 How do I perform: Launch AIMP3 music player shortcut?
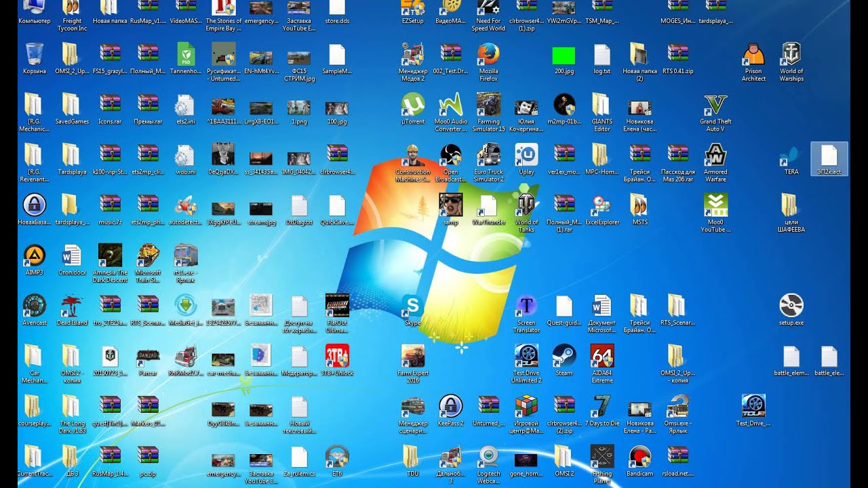(x=35, y=260)
